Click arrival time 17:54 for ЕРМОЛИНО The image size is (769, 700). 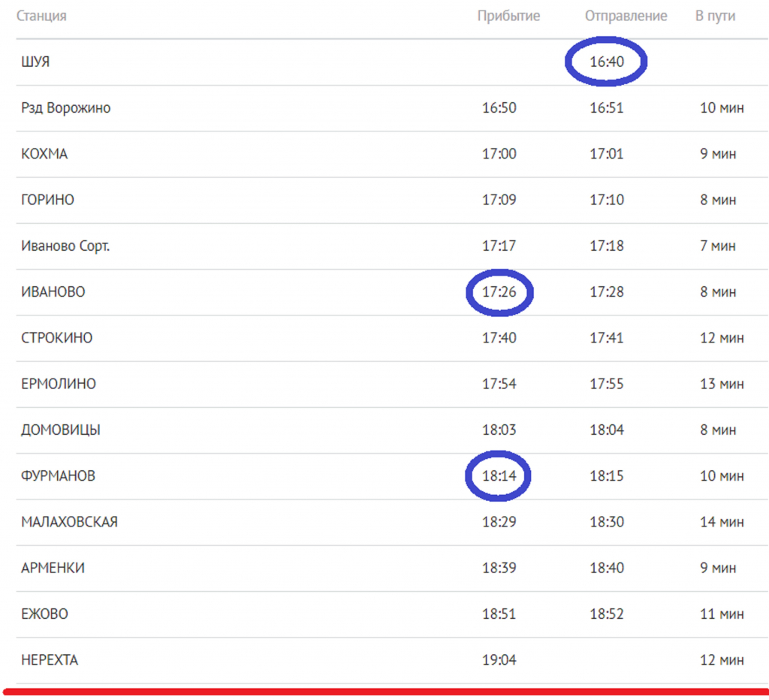point(499,384)
